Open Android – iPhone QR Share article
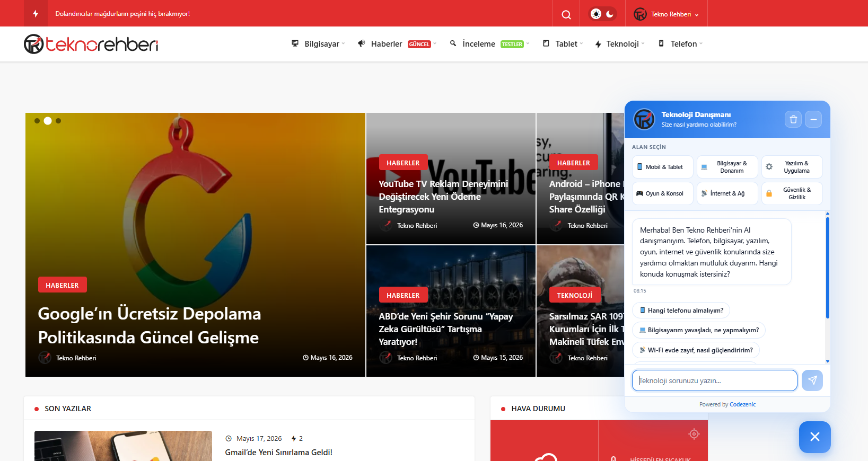This screenshot has width=868, height=461. pos(586,197)
